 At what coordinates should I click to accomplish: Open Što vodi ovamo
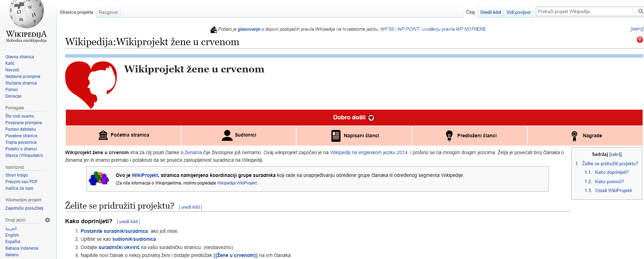20,116
